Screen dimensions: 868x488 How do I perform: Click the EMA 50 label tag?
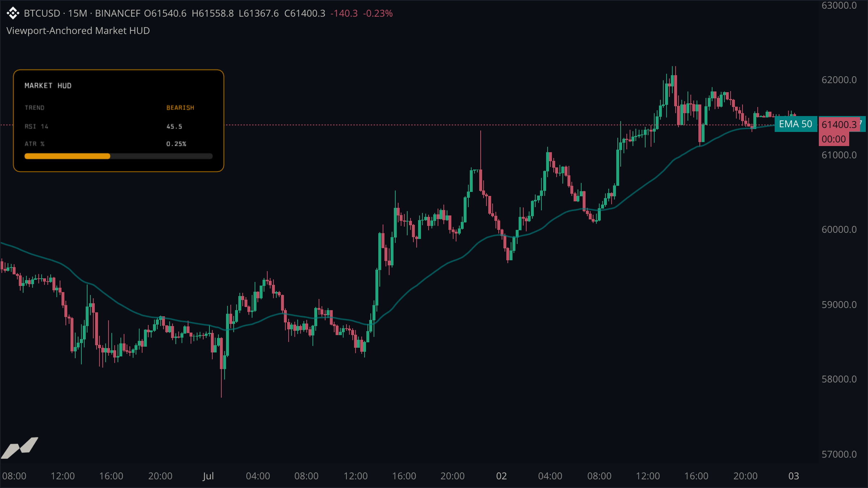tap(795, 124)
